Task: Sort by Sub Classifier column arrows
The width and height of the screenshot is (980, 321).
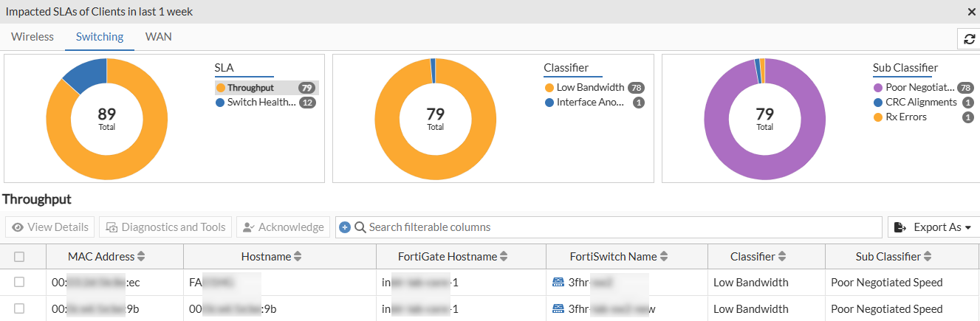Action: 928,257
